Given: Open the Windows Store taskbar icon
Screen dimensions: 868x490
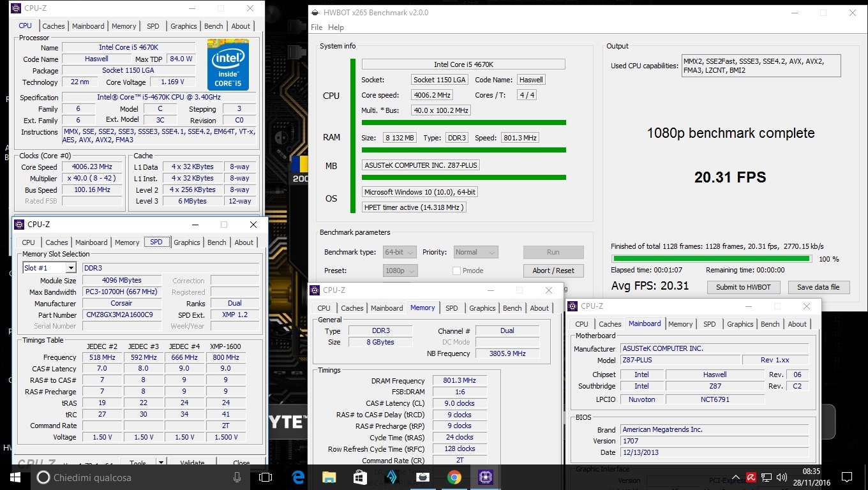Looking at the screenshot, I should [x=360, y=477].
